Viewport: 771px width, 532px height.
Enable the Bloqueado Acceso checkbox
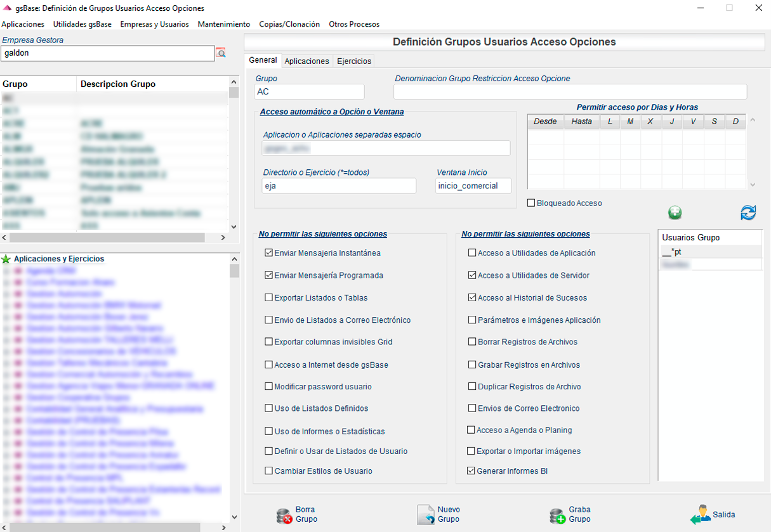(531, 203)
